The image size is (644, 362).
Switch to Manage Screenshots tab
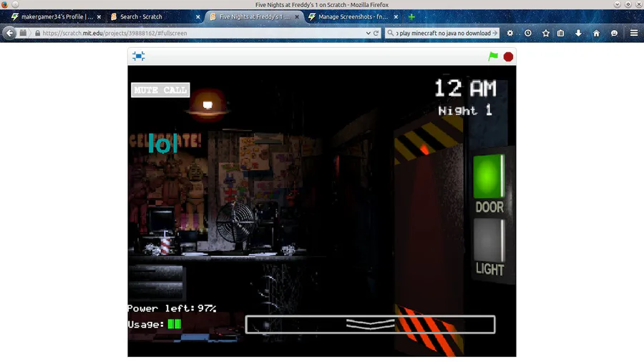click(353, 17)
